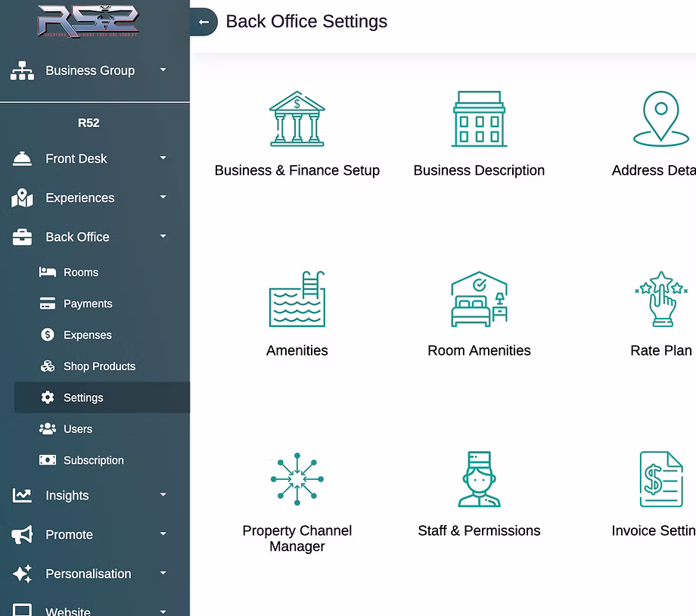
Task: Open the Rate Plan stars icon
Action: [x=660, y=299]
